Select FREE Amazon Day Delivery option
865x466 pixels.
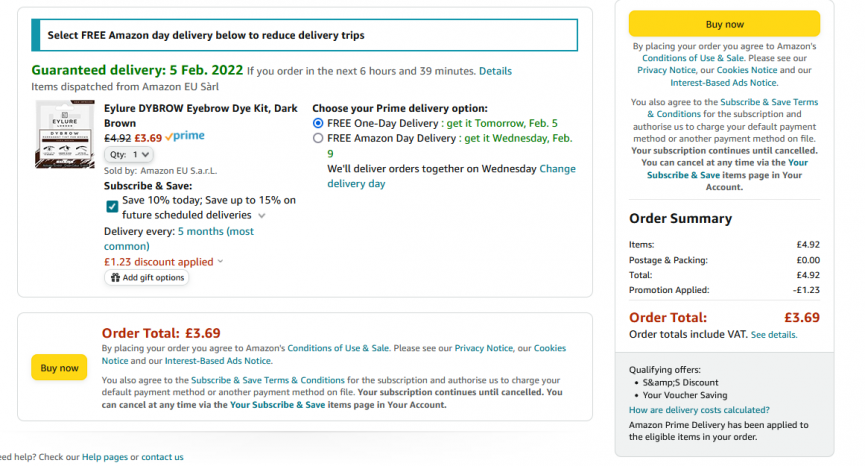pos(318,138)
